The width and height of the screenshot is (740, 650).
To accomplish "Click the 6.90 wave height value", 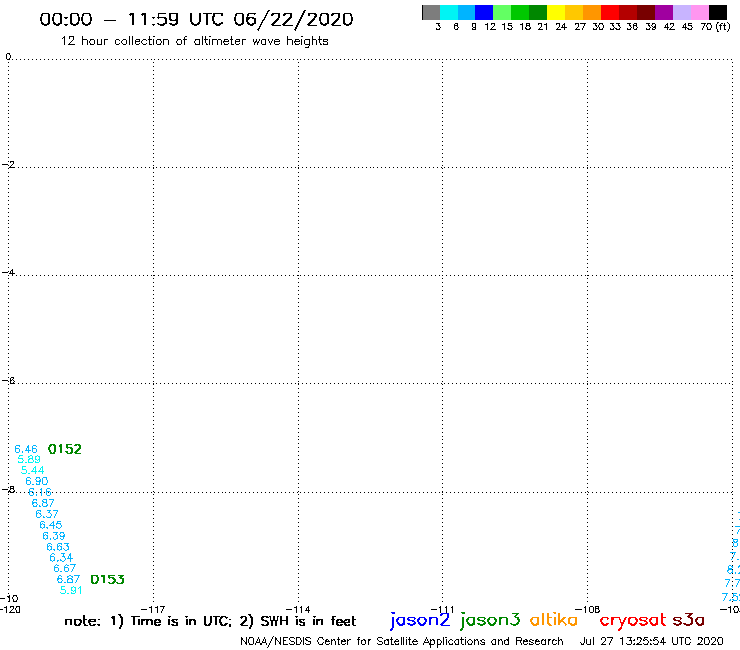I will click(x=36, y=481).
